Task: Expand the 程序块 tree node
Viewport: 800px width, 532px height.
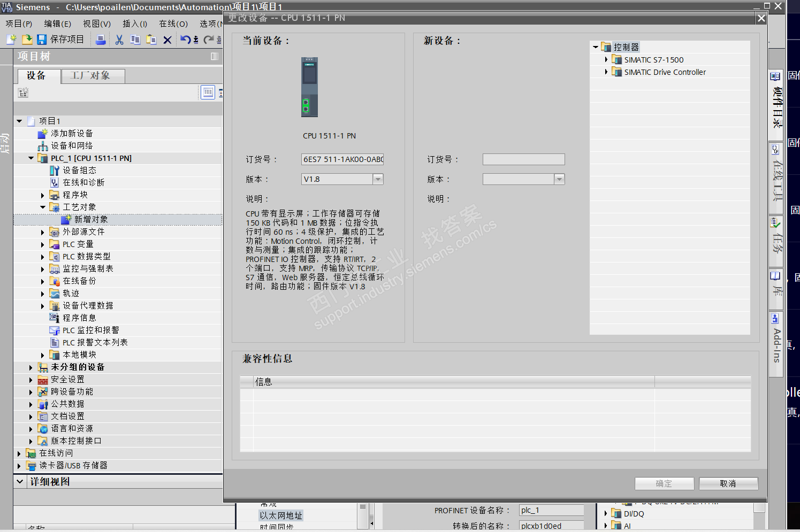Action: (43, 195)
